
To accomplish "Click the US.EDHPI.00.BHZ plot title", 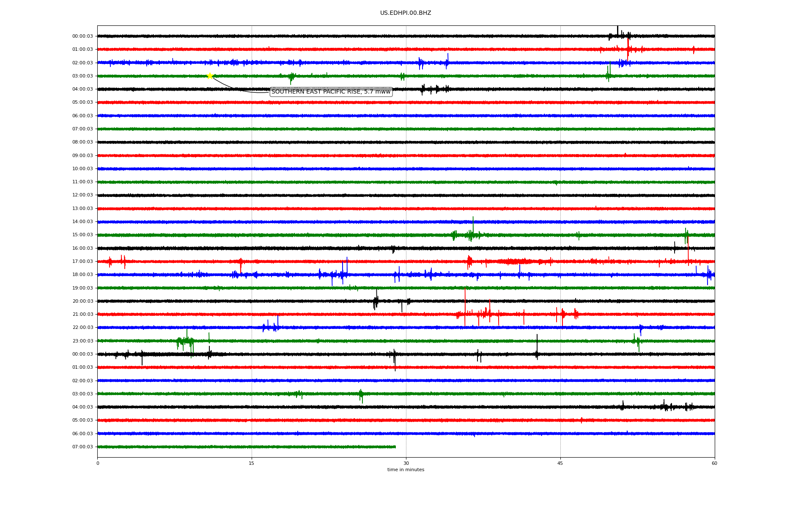I will pyautogui.click(x=406, y=13).
